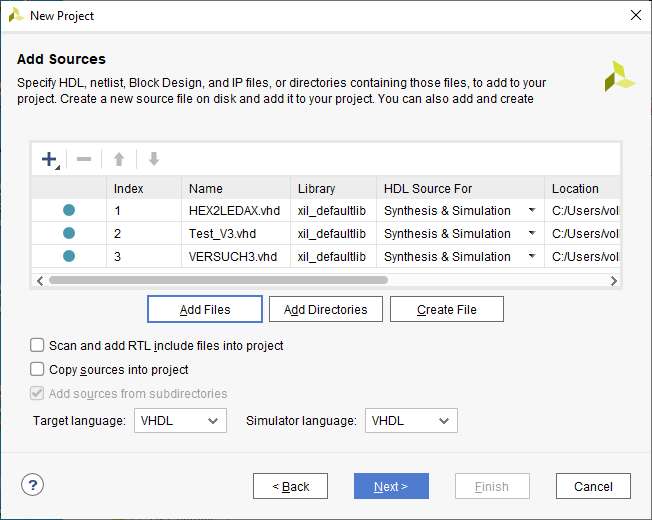Click the help question mark icon
Image resolution: width=652 pixels, height=520 pixels.
point(32,486)
